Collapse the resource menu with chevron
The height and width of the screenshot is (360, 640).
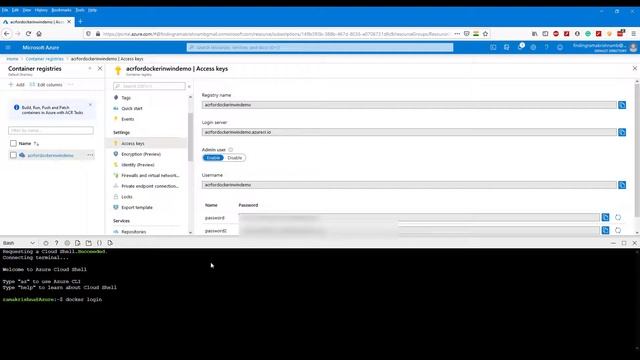pyautogui.click(x=189, y=87)
